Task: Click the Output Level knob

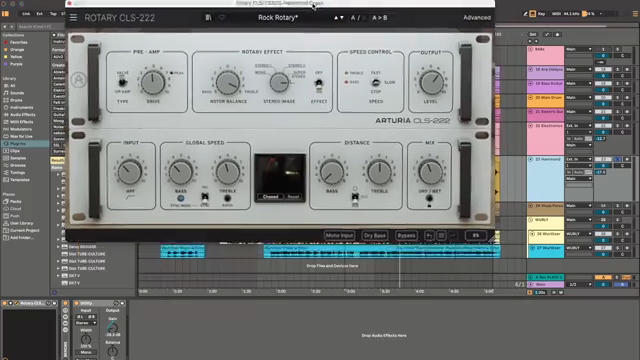Action: coord(431,82)
